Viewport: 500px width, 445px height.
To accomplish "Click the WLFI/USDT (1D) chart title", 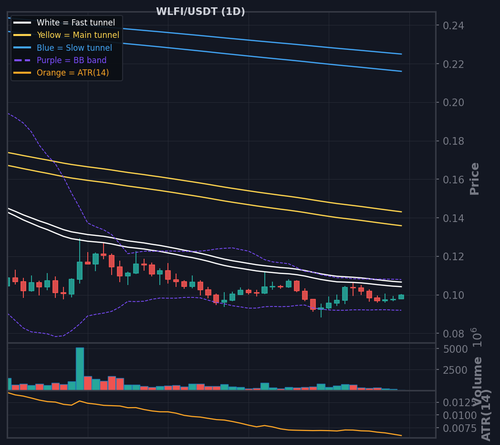I will click(x=200, y=11).
